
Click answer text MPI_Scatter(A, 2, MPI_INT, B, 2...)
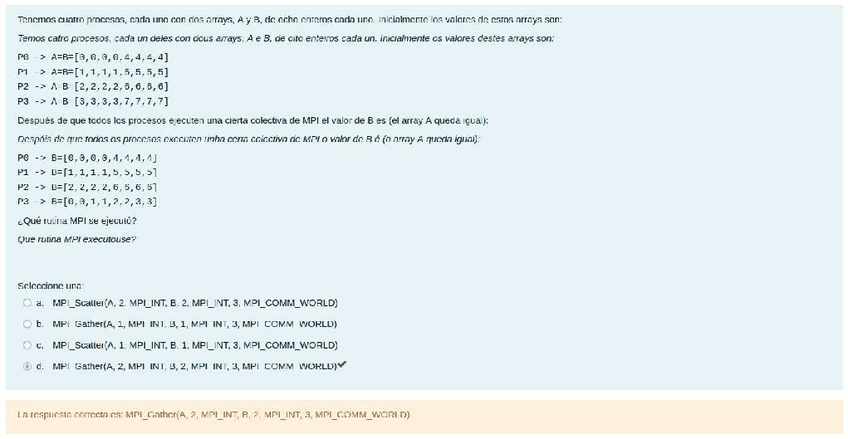click(195, 303)
